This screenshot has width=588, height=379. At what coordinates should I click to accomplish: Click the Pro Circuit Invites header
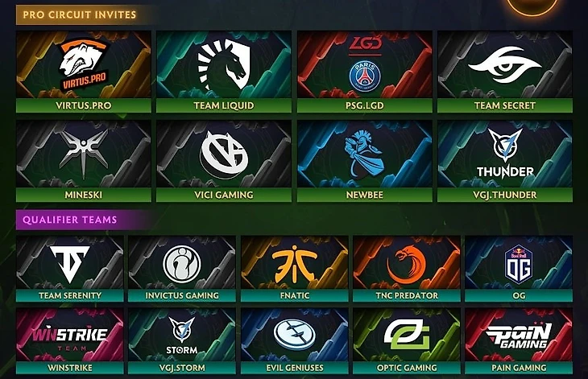80,15
